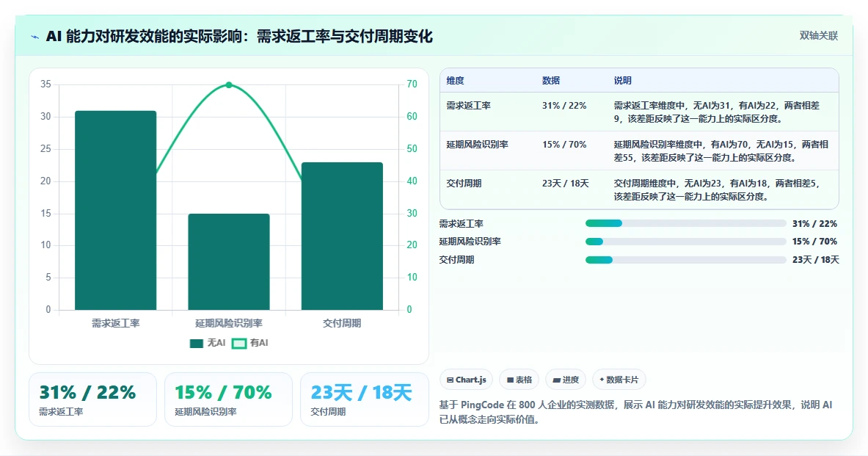Click the 延期风险识别率 x-axis label

[x=229, y=323]
